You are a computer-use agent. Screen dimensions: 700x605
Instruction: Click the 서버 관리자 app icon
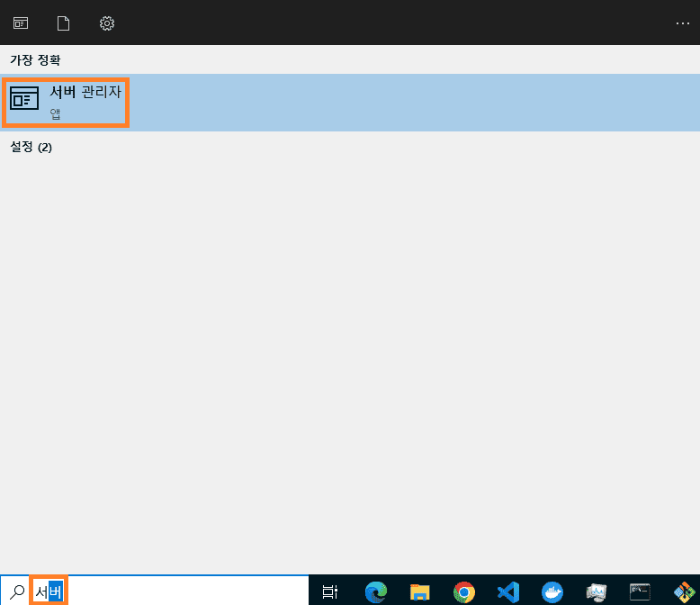tap(24, 98)
